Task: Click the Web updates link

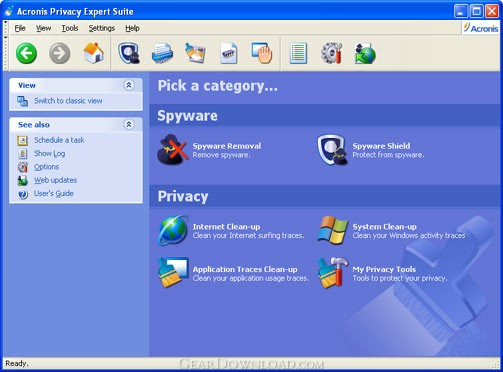Action: [55, 180]
